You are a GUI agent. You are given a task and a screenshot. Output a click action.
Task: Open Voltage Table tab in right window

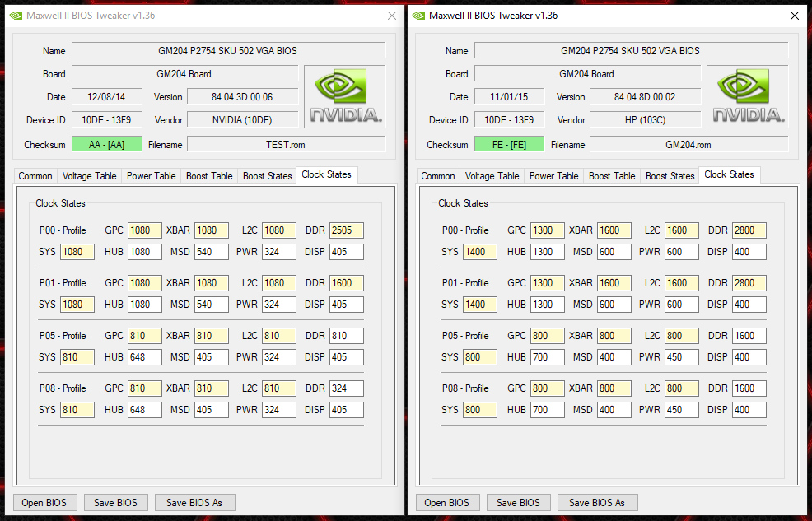click(492, 176)
